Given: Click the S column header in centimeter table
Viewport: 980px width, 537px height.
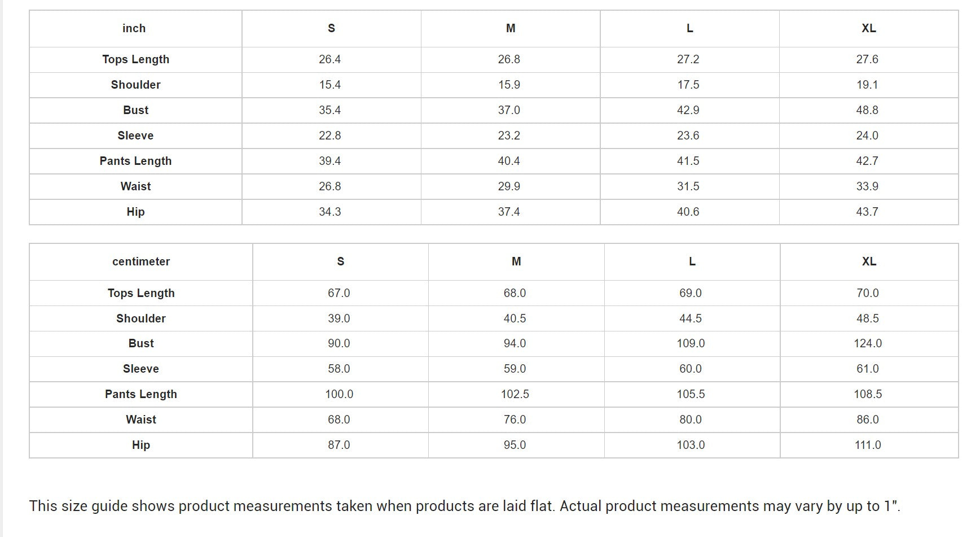Looking at the screenshot, I should pos(340,262).
